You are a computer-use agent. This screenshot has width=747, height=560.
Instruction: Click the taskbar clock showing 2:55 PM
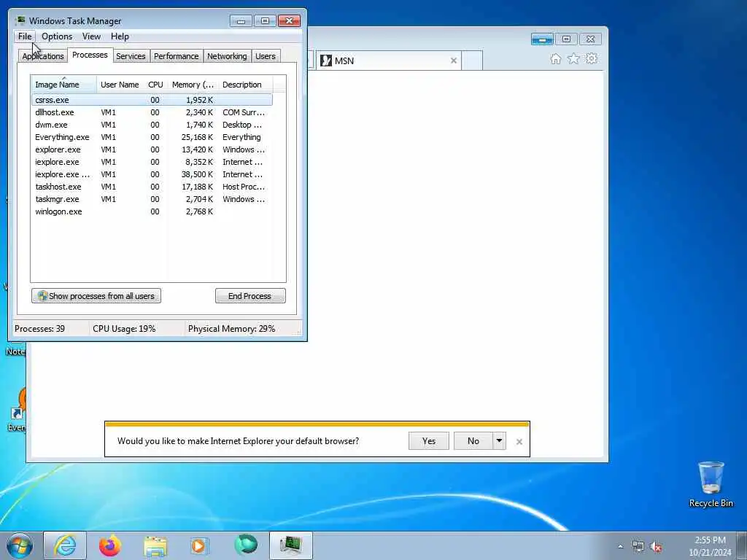[710, 546]
